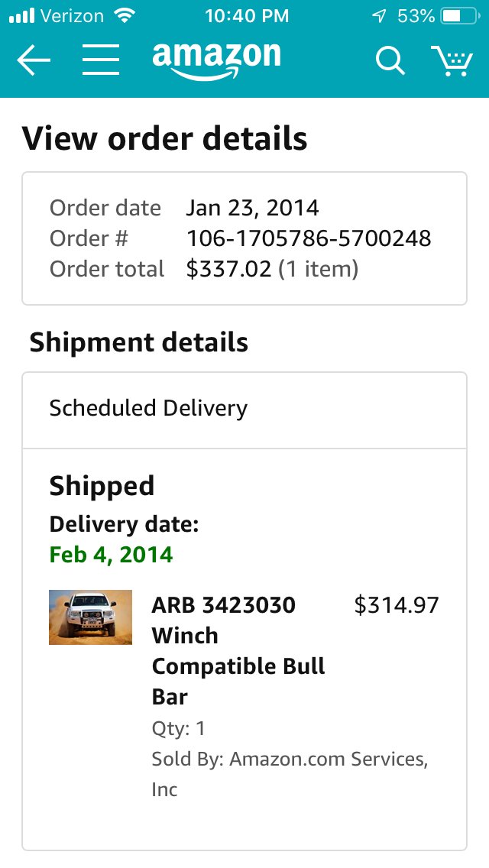Tap the battery indicator in status bar
The height and width of the screenshot is (868, 489).
click(460, 16)
